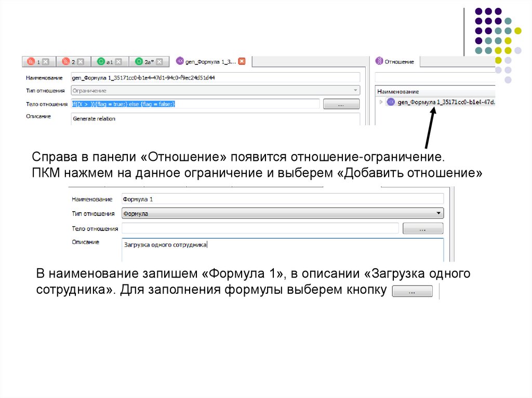Switch to tab 1
The image size is (532, 398).
coord(39,62)
